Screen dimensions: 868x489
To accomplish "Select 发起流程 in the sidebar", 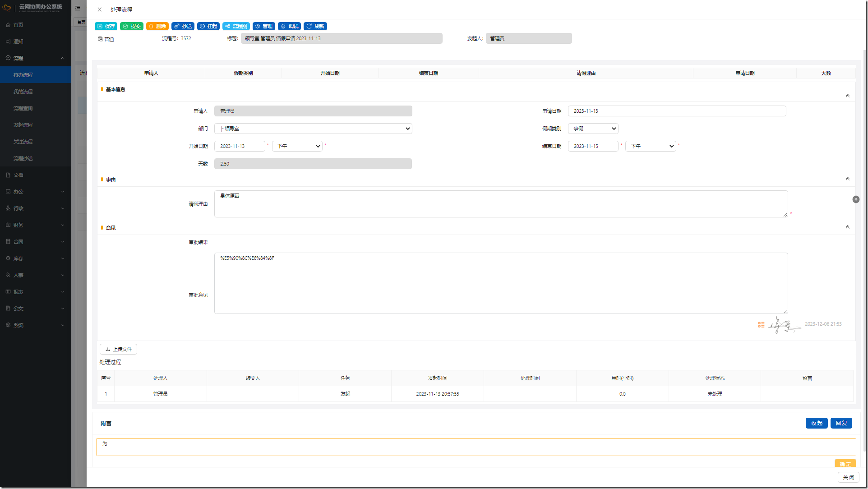I will tap(36, 125).
